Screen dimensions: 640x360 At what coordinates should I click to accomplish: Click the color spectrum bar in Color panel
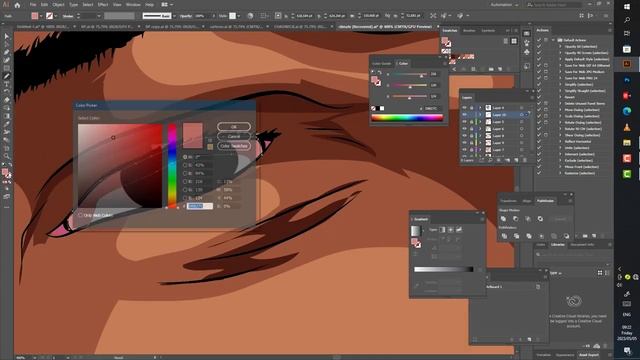tap(407, 118)
